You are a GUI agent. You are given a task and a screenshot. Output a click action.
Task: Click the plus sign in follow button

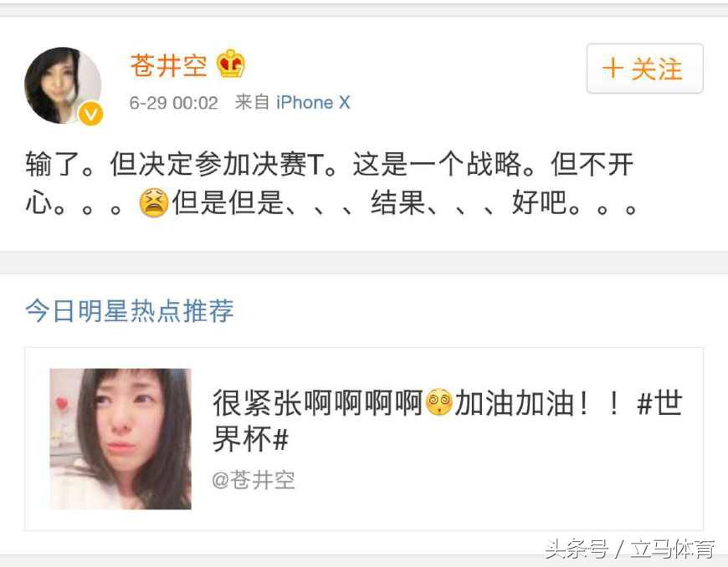tap(613, 69)
